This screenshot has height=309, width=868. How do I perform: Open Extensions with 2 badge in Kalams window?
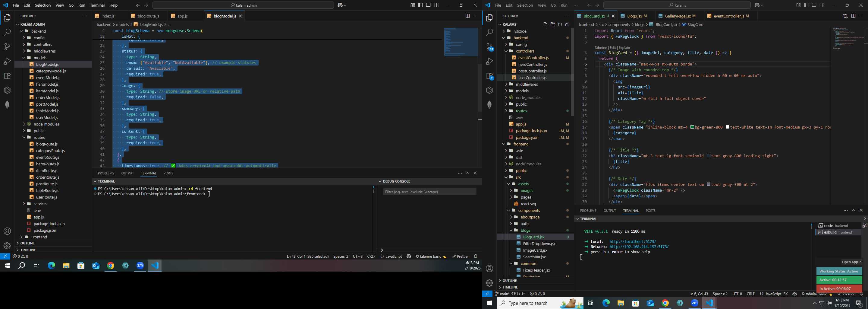point(489,76)
